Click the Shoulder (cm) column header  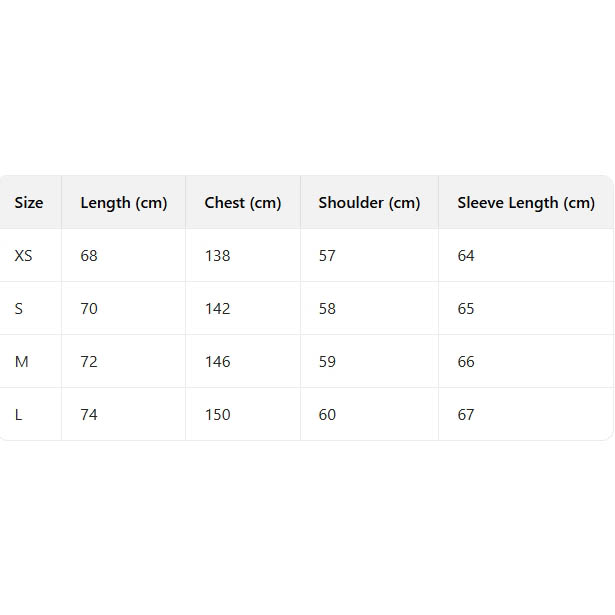pos(369,203)
